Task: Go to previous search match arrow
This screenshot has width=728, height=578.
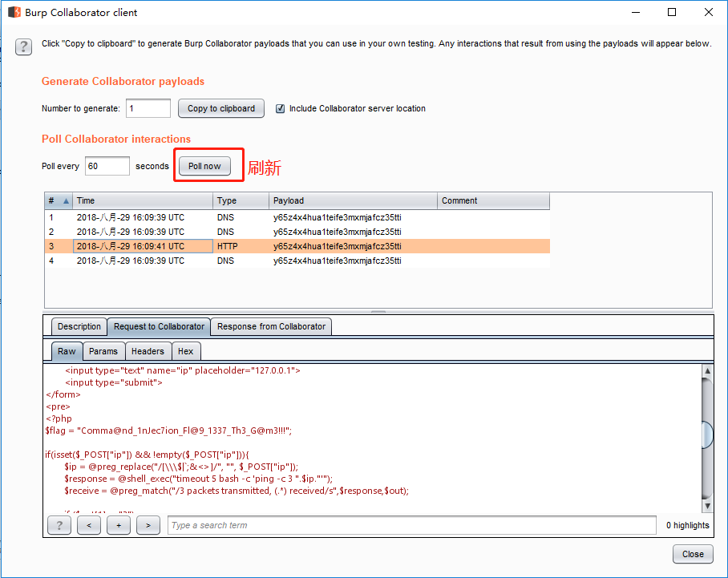Action: [89, 525]
